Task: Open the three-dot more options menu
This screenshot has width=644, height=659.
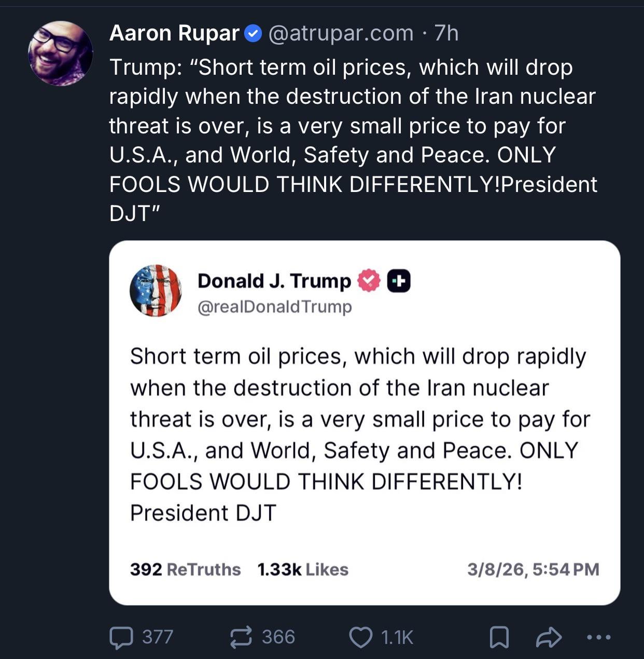Action: pyautogui.click(x=599, y=637)
